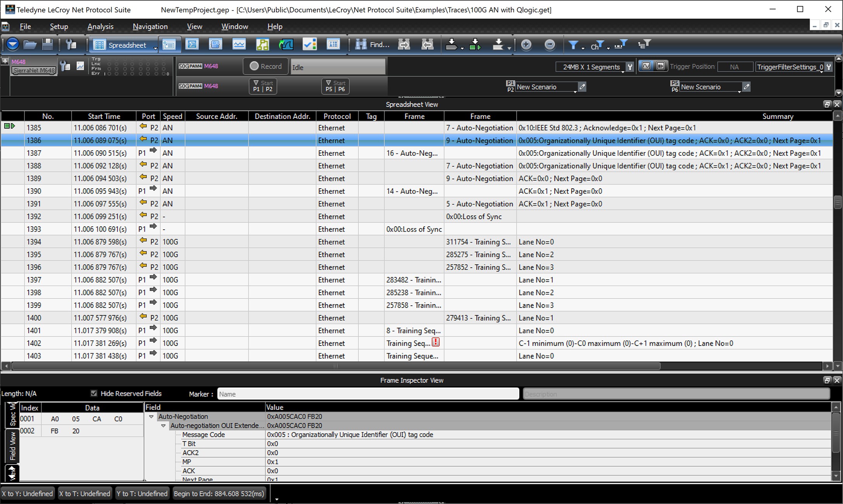Screen dimensions: 843x504
Task: Open the Spreadsheet view dropdown arrow
Action: 155,48
